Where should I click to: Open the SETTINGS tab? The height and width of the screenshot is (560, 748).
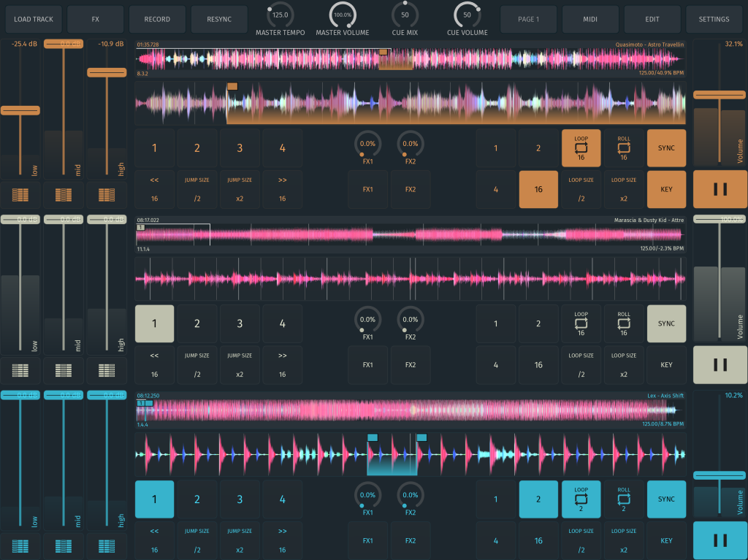[x=714, y=19]
